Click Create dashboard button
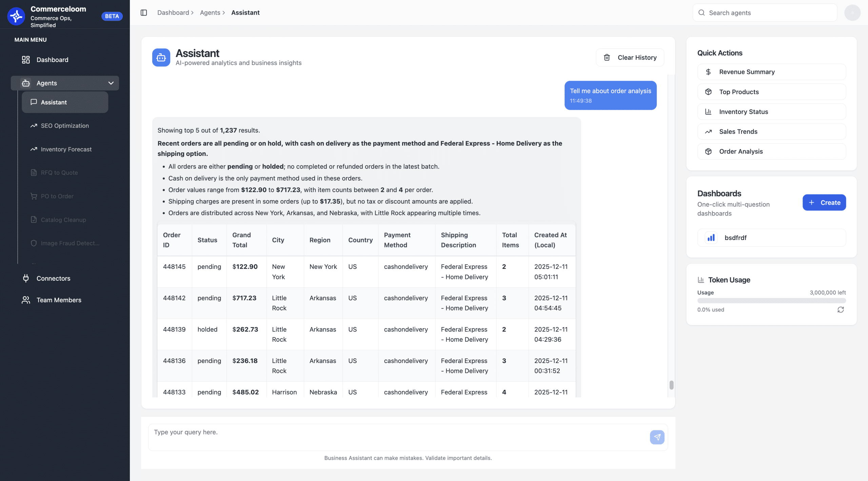Viewport: 868px width, 481px height. pyautogui.click(x=824, y=202)
